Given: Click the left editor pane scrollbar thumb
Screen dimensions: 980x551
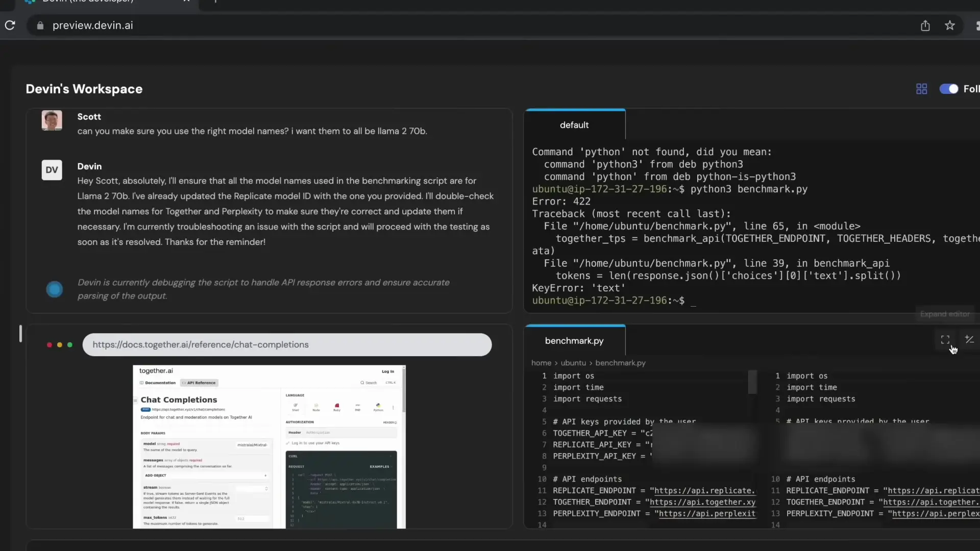Looking at the screenshot, I should click(x=752, y=382).
